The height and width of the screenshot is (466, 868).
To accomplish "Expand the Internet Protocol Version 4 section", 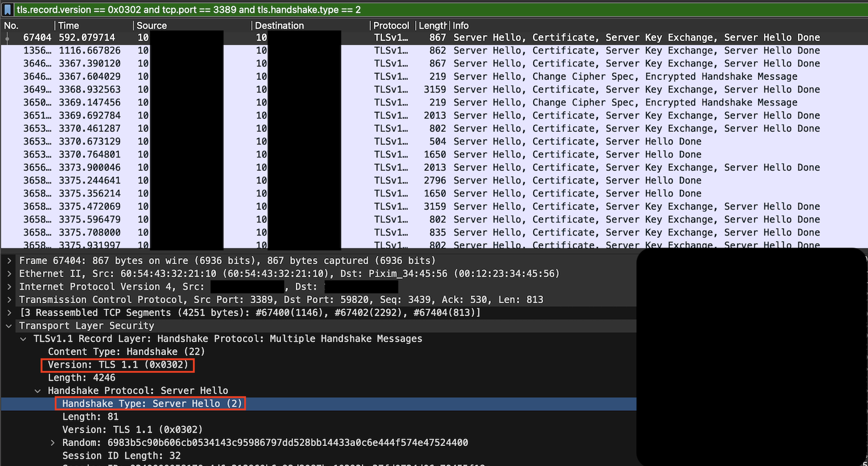I will pyautogui.click(x=9, y=287).
